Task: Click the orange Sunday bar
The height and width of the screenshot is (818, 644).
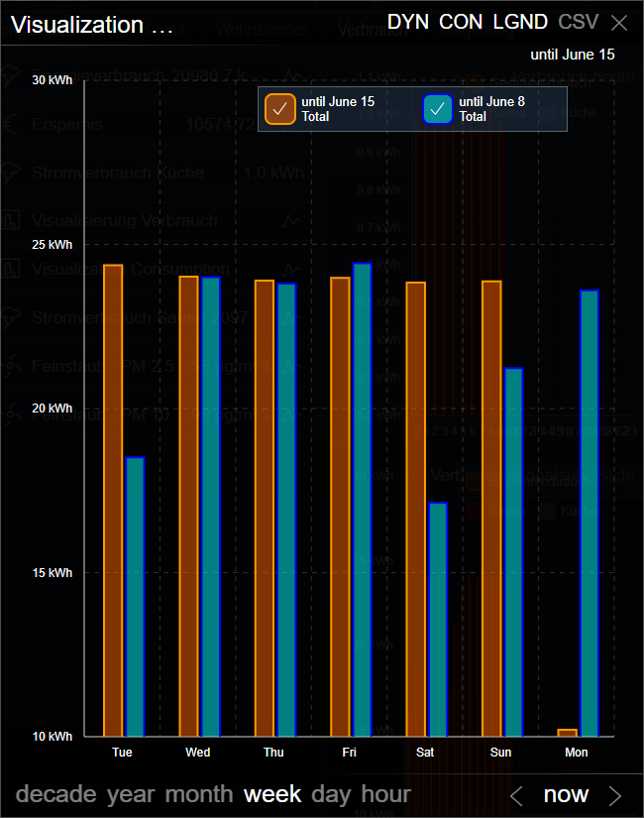Action: pyautogui.click(x=491, y=509)
